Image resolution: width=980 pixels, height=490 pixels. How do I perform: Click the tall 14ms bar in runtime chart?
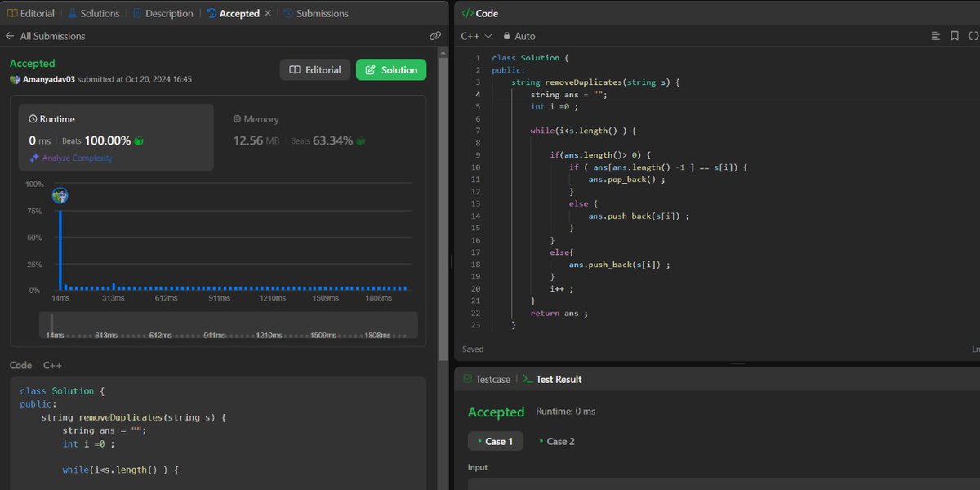[x=60, y=249]
